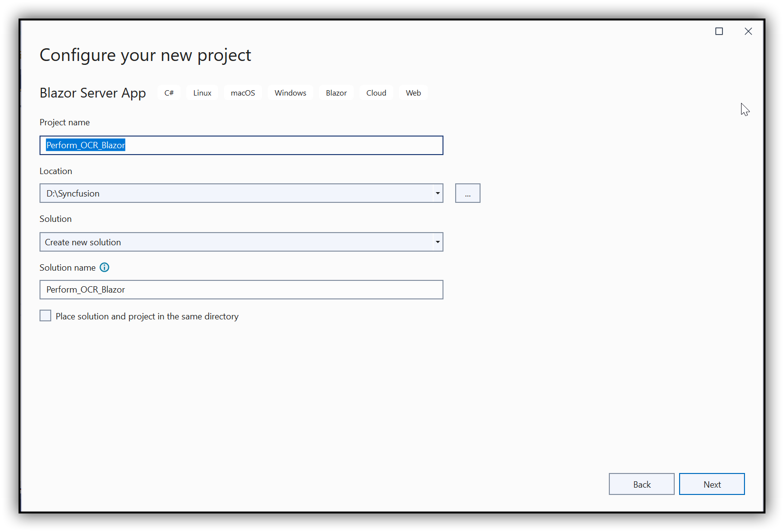Select the Web tag

click(413, 92)
